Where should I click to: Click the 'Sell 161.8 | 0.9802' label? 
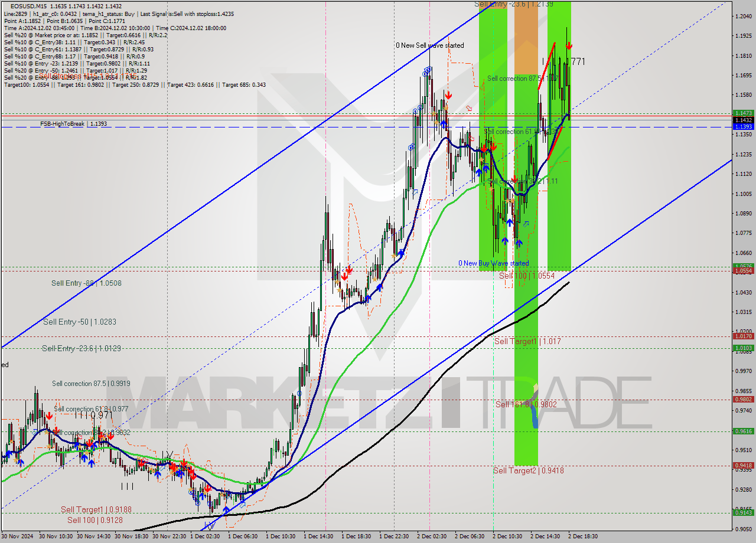526,404
